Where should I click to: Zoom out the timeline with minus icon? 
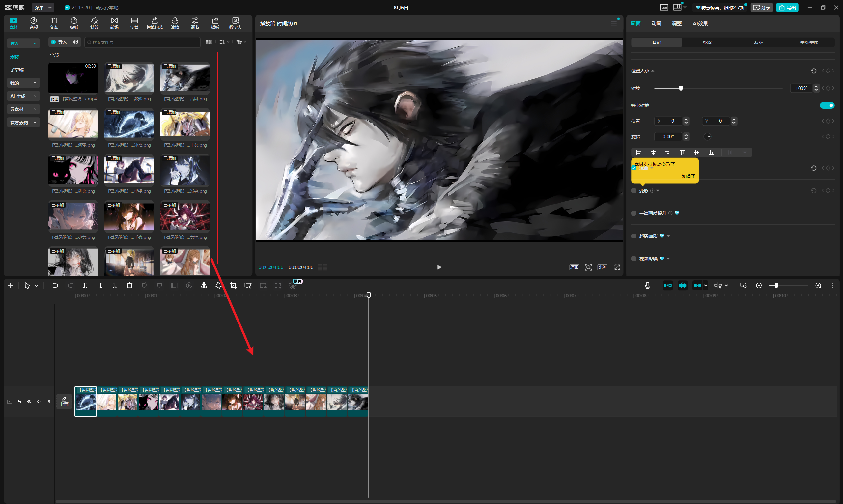pyautogui.click(x=759, y=286)
